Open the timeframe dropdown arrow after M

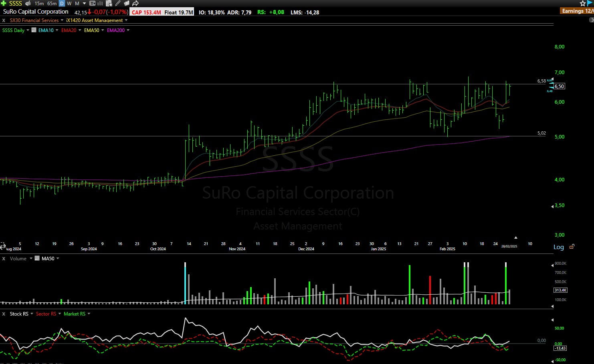pos(84,4)
